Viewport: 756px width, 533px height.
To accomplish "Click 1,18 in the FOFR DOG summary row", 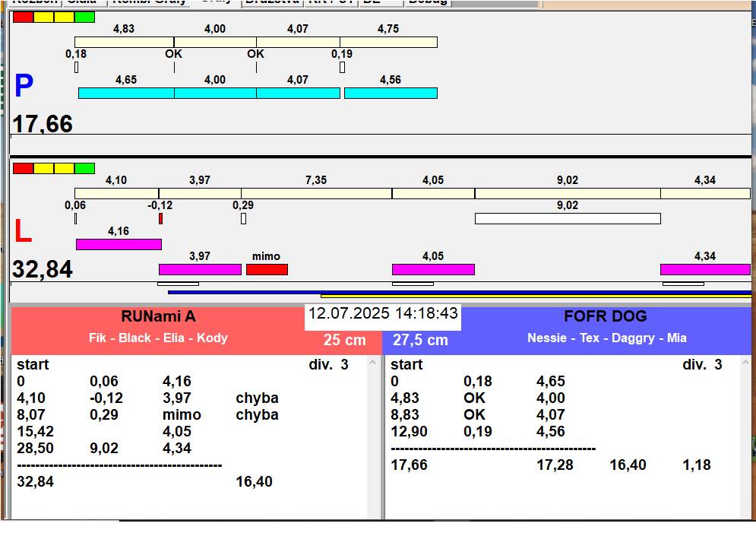I will coord(697,465).
